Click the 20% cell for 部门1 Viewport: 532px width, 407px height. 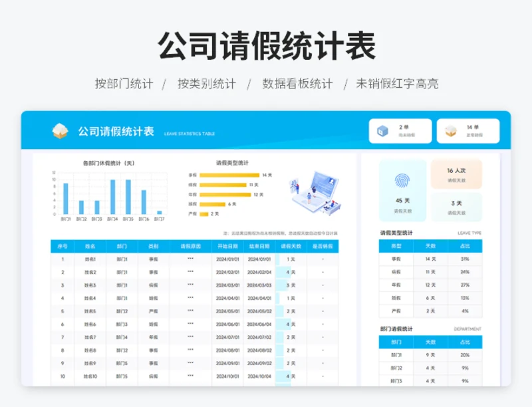tap(465, 355)
